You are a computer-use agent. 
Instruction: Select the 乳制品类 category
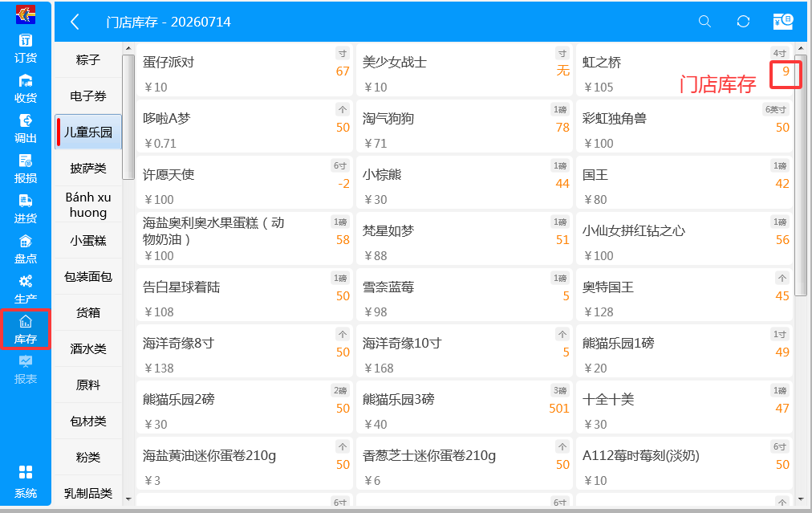pos(88,493)
